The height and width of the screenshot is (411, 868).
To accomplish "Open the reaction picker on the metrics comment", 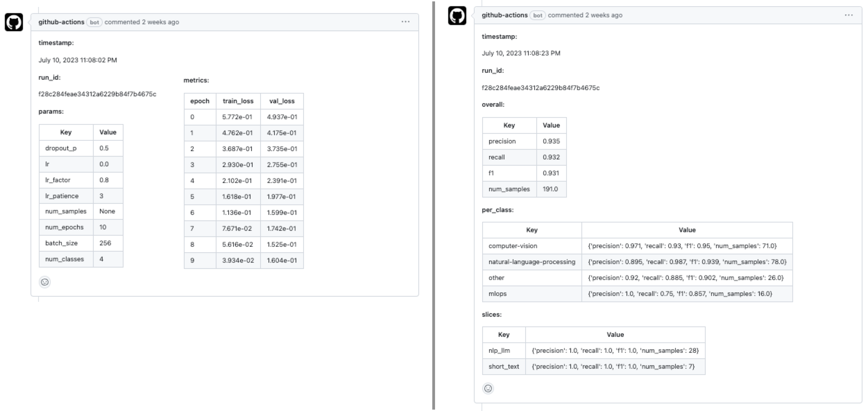I will (44, 282).
